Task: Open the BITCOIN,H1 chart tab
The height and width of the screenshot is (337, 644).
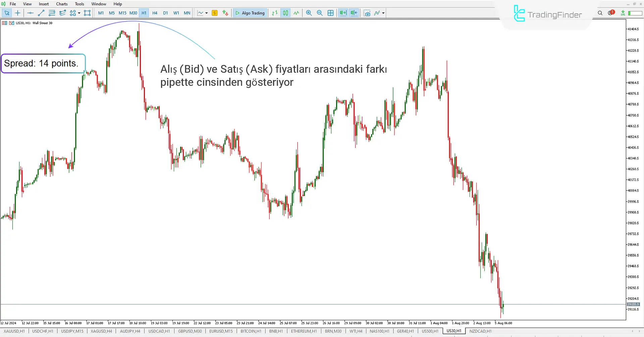Action: point(251,331)
